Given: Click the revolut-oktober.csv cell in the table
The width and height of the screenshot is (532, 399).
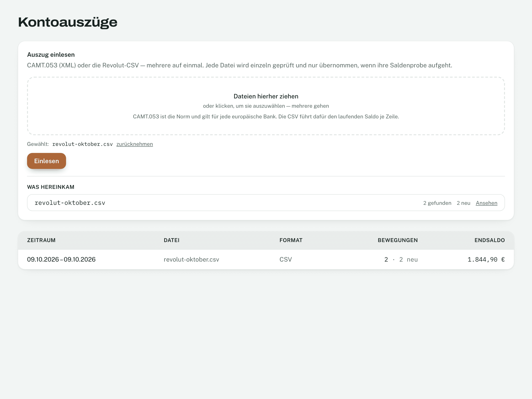Looking at the screenshot, I should (x=192, y=260).
